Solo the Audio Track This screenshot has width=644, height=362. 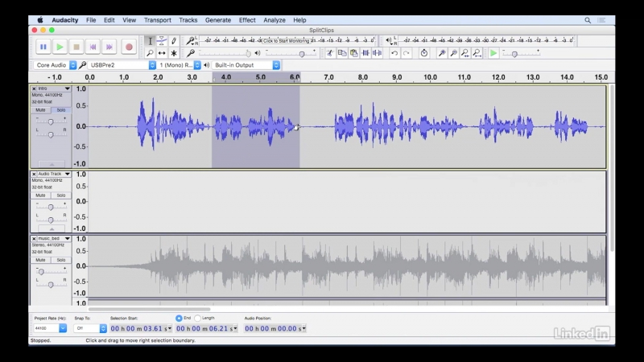click(61, 195)
